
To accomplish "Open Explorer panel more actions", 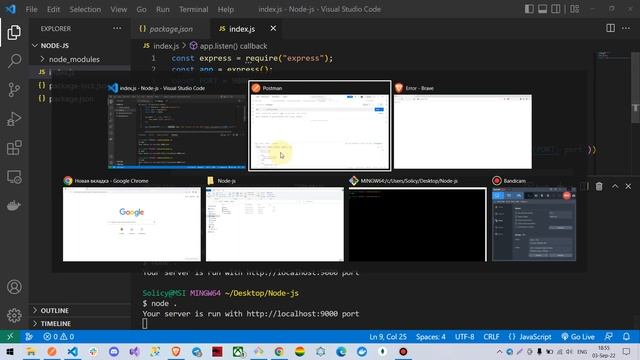I will point(117,28).
